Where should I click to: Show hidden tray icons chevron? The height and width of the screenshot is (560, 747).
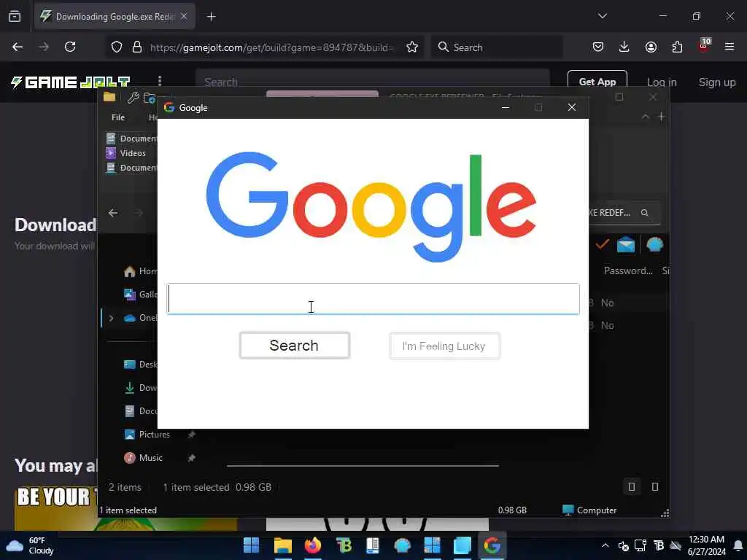coord(605,545)
